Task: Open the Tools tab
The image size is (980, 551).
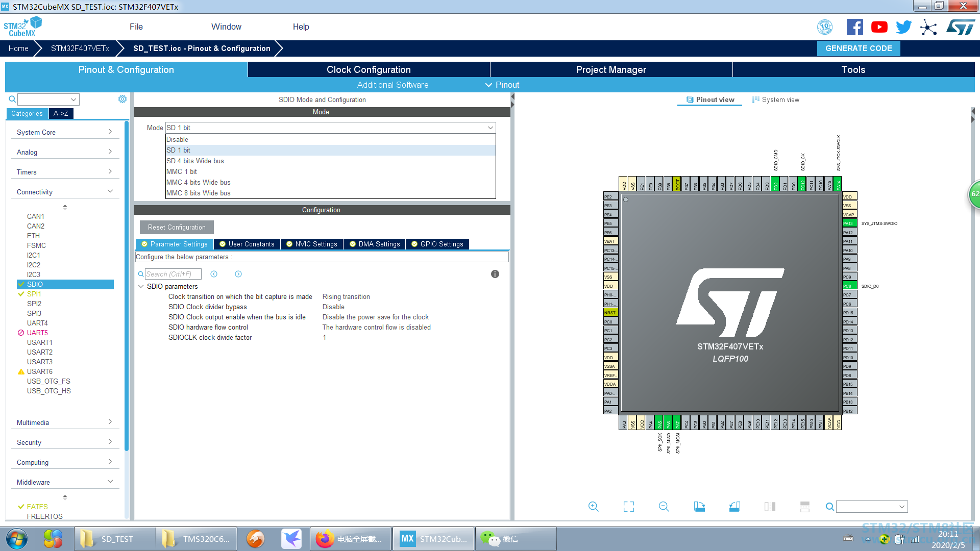Action: tap(853, 69)
